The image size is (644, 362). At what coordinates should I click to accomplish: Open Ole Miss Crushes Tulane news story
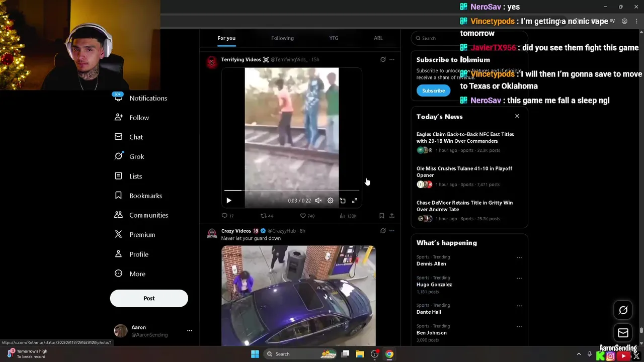coord(469,176)
